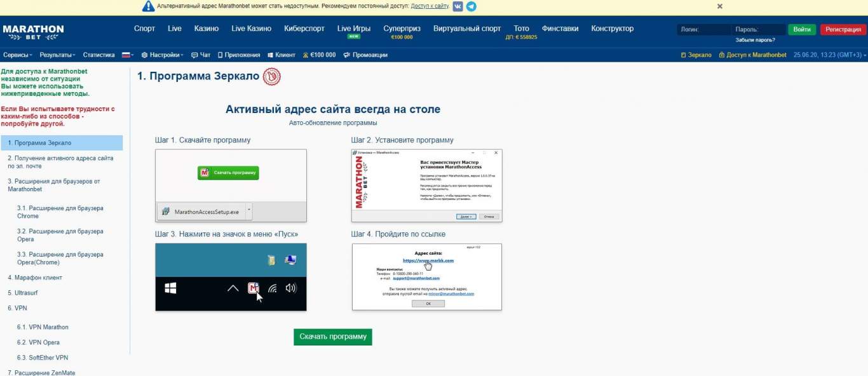Click the Логин input field
The width and height of the screenshot is (868, 376).
click(703, 30)
